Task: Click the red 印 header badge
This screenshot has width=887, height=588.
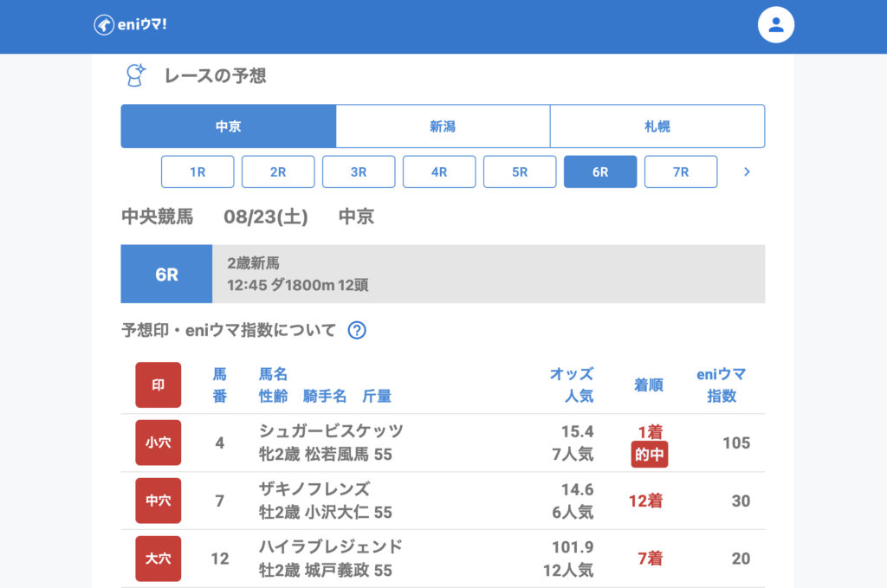Action: pos(159,384)
